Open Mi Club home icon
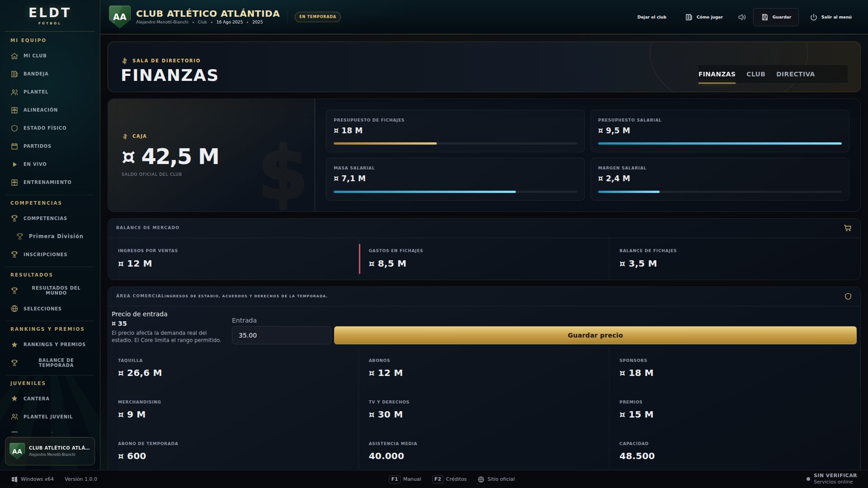The width and height of the screenshot is (868, 488). [x=14, y=56]
